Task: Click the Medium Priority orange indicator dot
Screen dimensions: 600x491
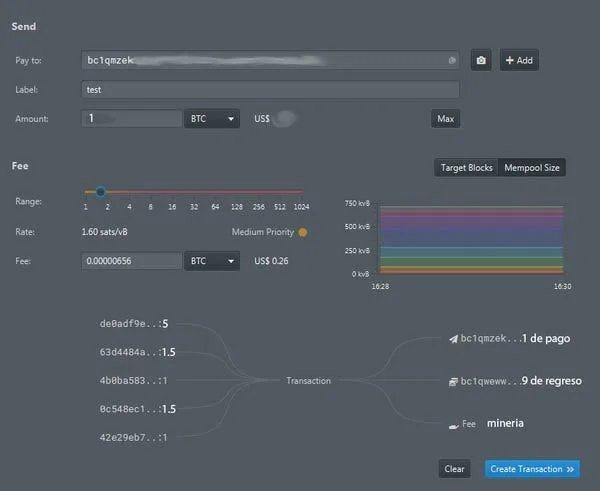Action: (x=303, y=232)
